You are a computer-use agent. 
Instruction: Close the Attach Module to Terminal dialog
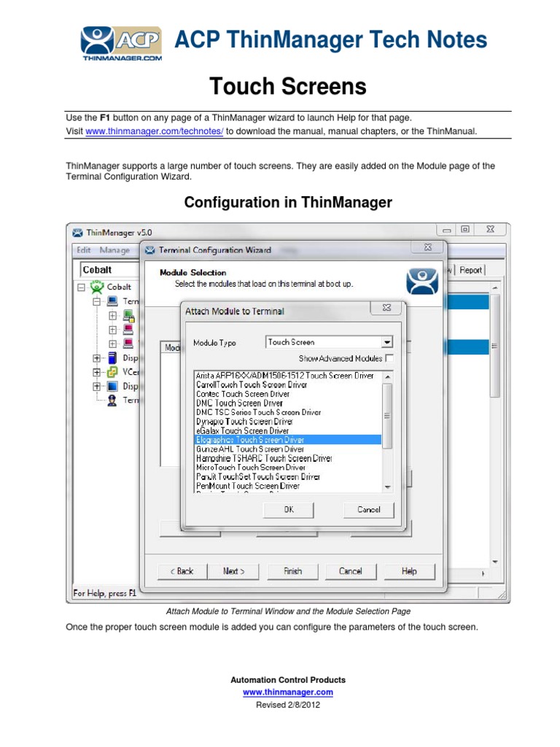point(386,308)
